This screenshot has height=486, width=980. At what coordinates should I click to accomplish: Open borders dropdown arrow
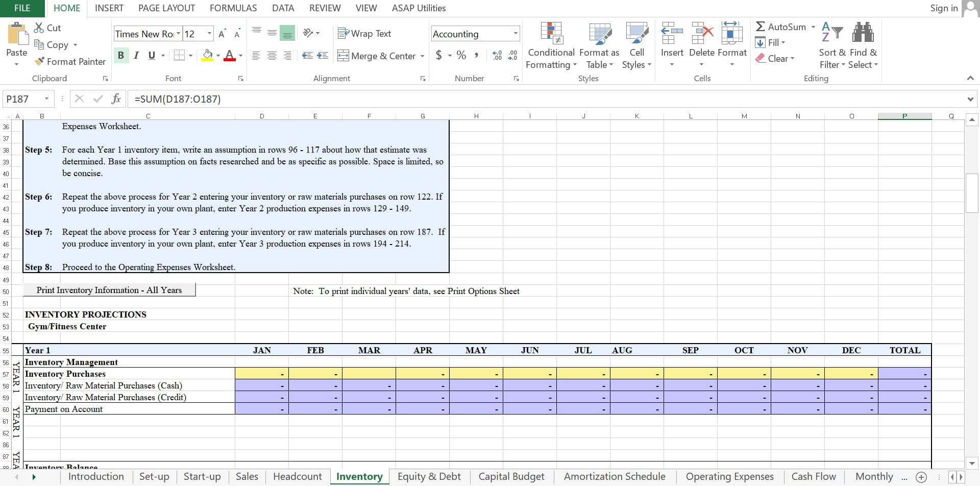(x=191, y=56)
